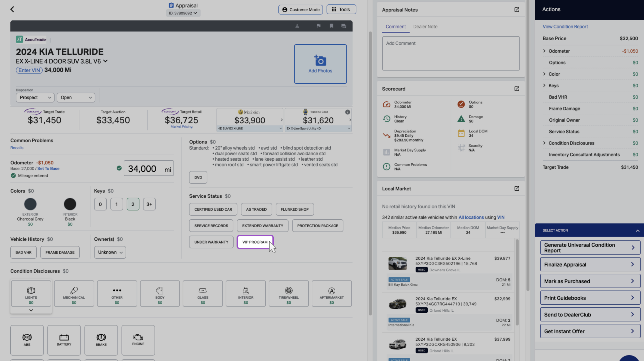The width and height of the screenshot is (644, 361).
Task: Open the Tools menu
Action: point(341,9)
